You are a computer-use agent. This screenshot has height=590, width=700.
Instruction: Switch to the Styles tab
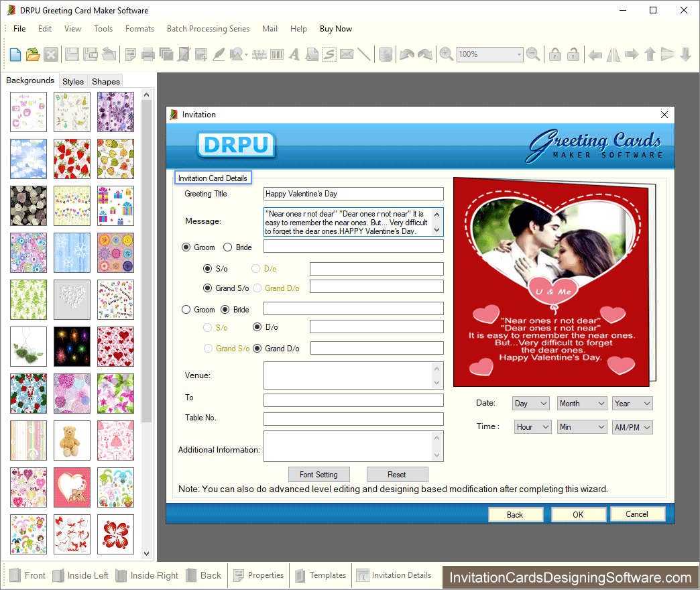click(73, 81)
